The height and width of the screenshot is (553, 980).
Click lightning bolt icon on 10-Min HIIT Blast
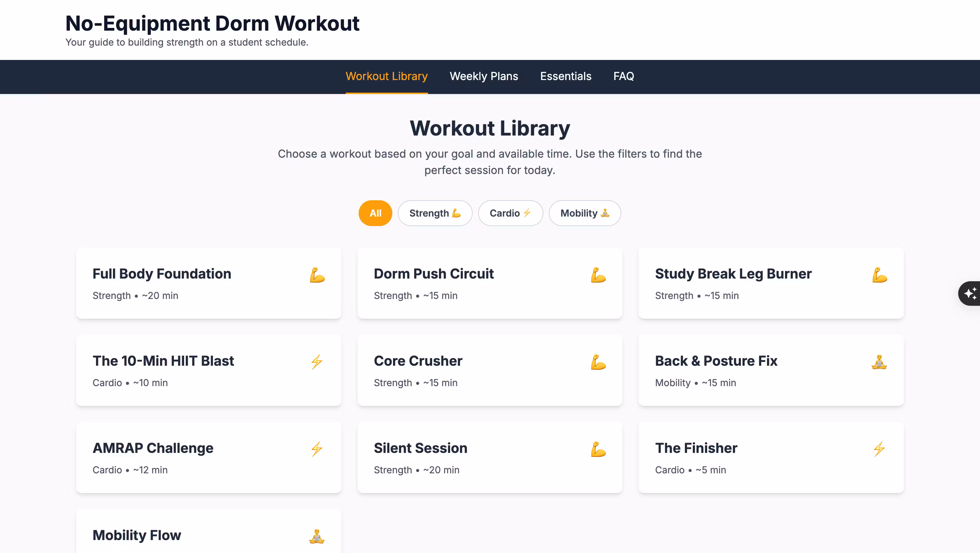pos(316,362)
